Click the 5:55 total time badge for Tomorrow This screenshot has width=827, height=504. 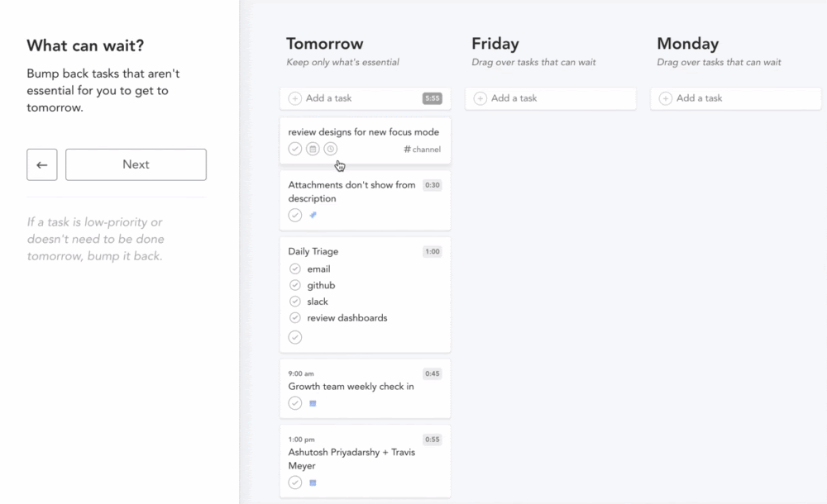point(432,98)
